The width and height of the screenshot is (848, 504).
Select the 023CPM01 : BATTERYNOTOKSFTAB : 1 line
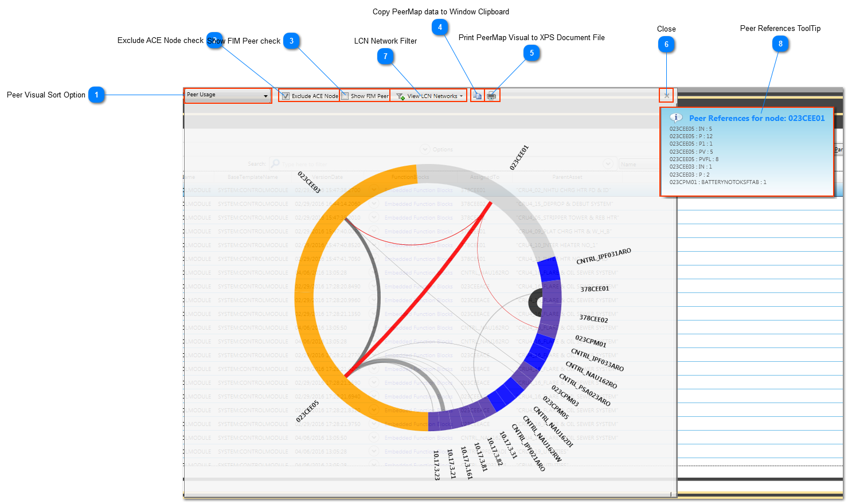point(717,182)
